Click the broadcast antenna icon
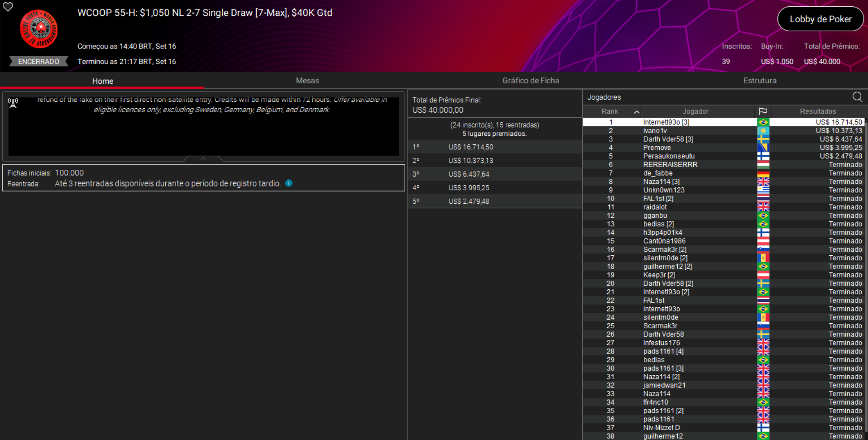 coord(13,103)
